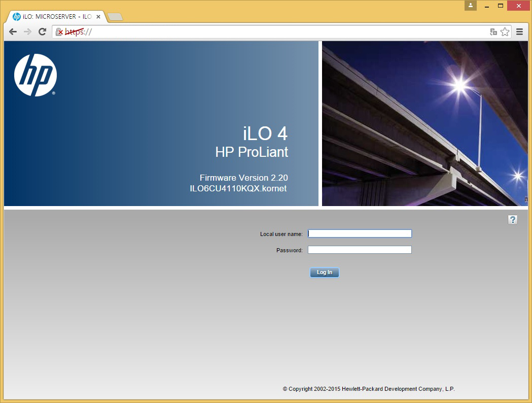
Task: Click the 'HP ProLiant' text
Action: click(252, 152)
